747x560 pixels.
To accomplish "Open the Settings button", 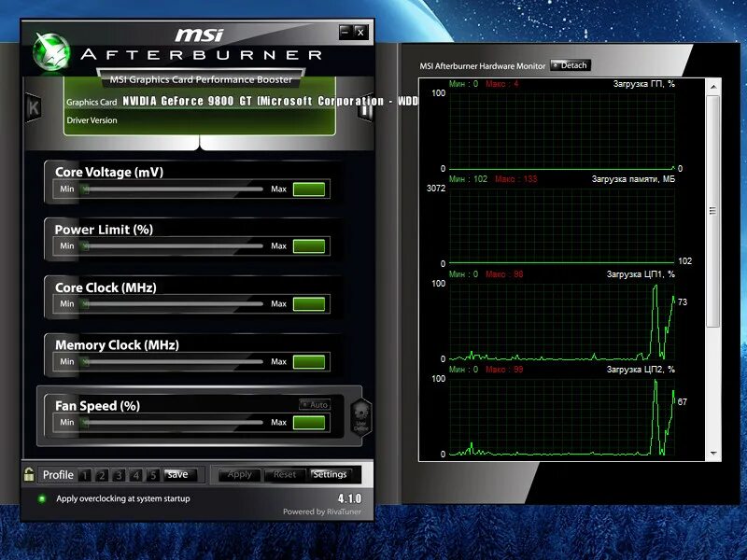I will [330, 475].
